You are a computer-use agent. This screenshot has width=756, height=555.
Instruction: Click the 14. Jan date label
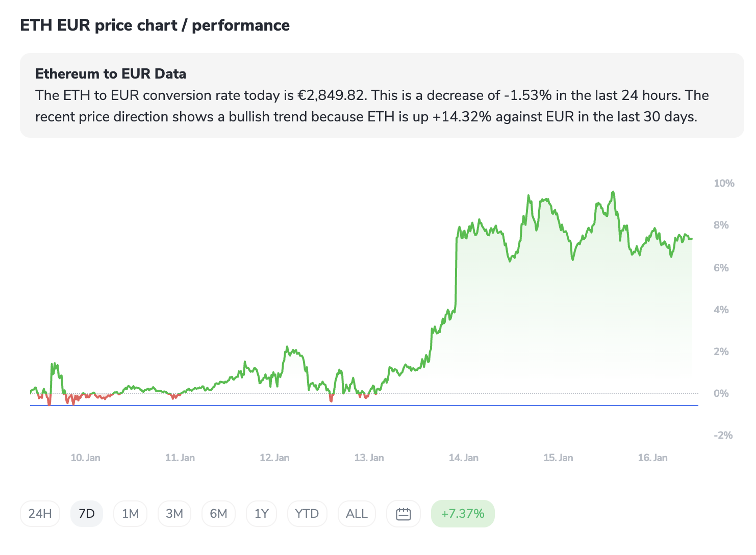coord(463,458)
